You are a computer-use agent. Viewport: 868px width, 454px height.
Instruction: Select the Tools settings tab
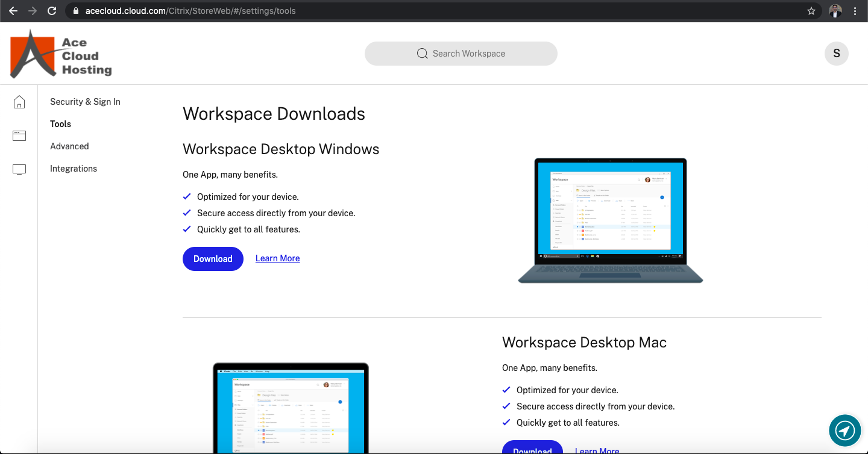click(60, 124)
